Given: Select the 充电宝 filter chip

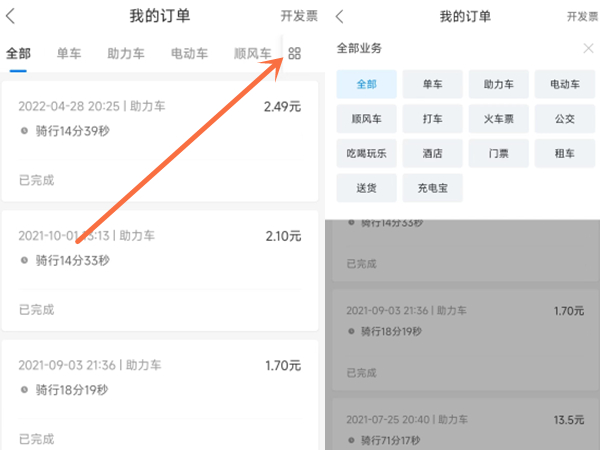Looking at the screenshot, I should (x=432, y=188).
